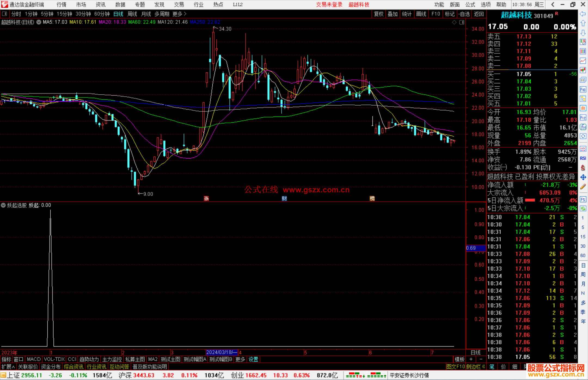
Task: Open the 行情 menu
Action: click(61, 5)
